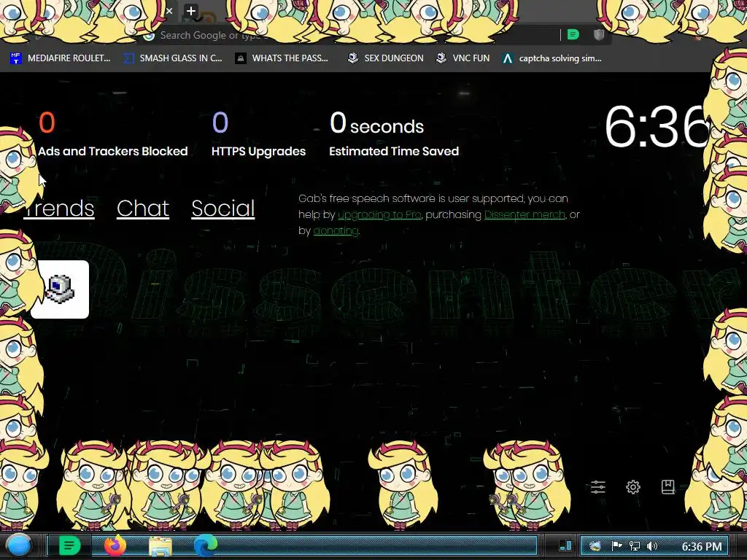
Task: Open settings gear icon on new tab page
Action: [632, 486]
